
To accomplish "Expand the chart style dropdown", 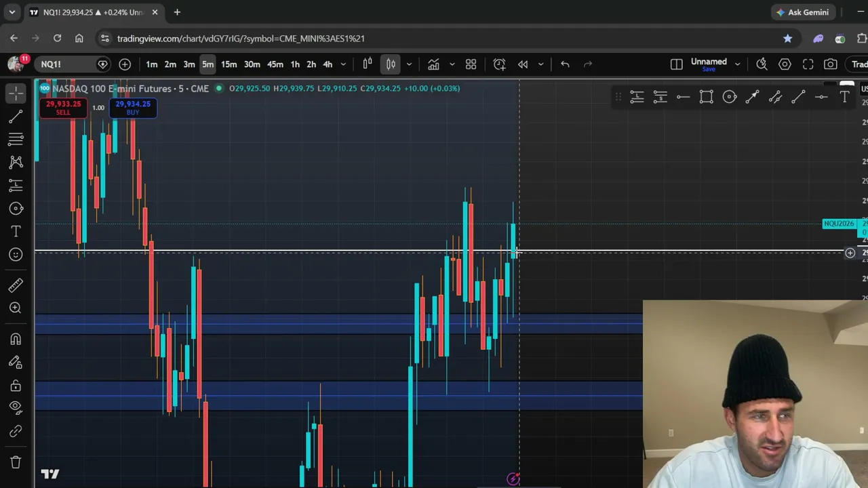I will click(409, 64).
